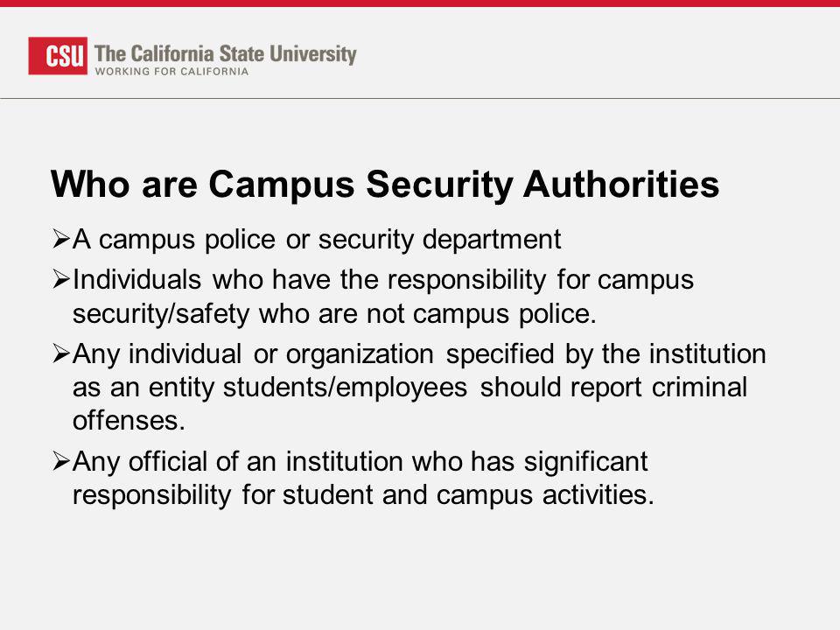The height and width of the screenshot is (630, 840).
Task: Click the arrow bullet before 'A campus police'
Action: point(61,239)
